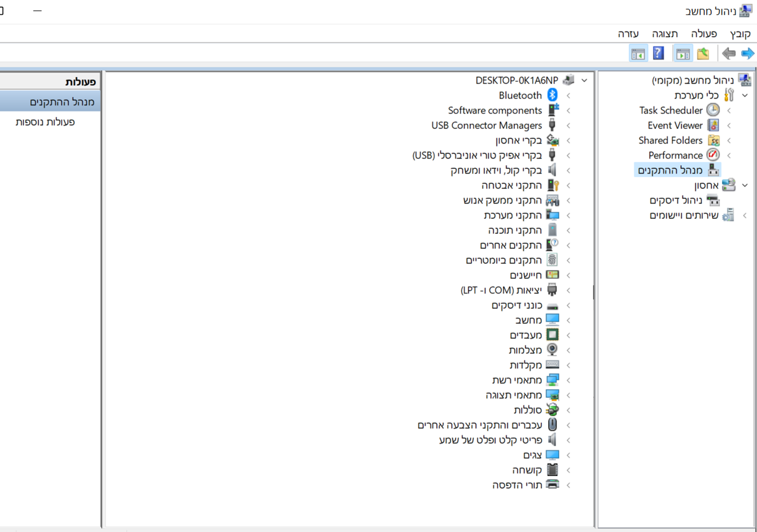Click the התקנים ביומטריים fingerprint icon

(x=552, y=260)
